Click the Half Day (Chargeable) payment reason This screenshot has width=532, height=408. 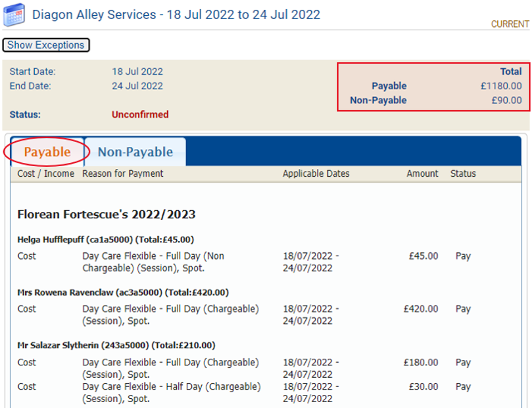point(171,387)
